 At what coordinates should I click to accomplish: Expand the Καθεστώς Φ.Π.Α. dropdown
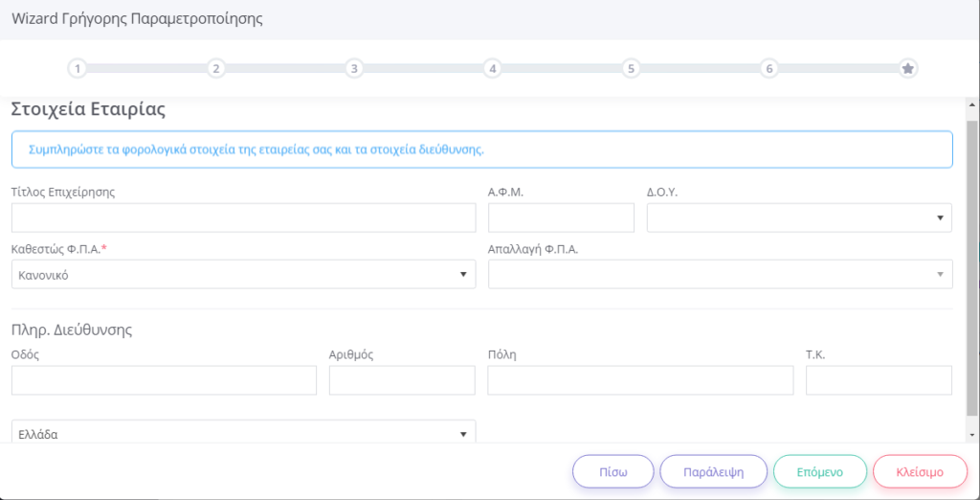tap(243, 274)
